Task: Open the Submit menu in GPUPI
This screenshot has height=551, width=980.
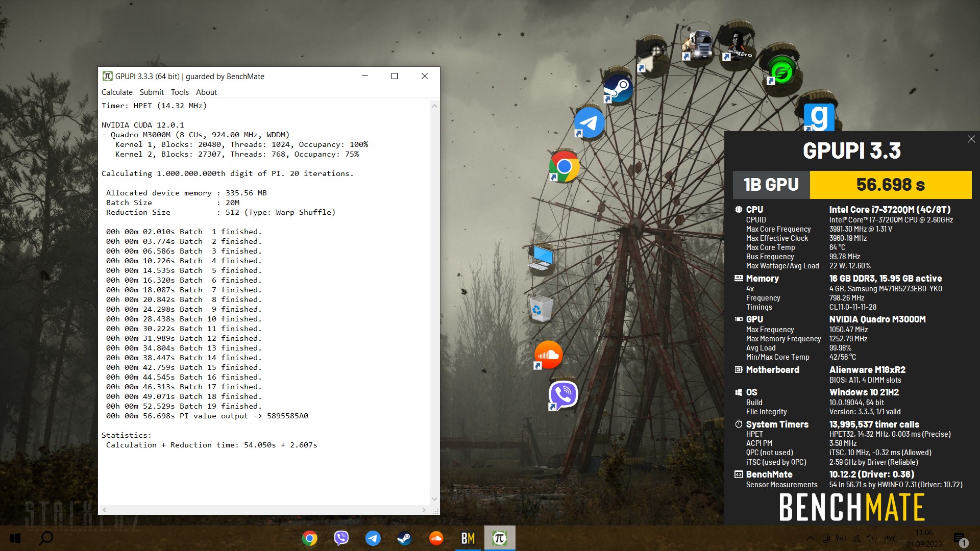Action: coord(152,92)
